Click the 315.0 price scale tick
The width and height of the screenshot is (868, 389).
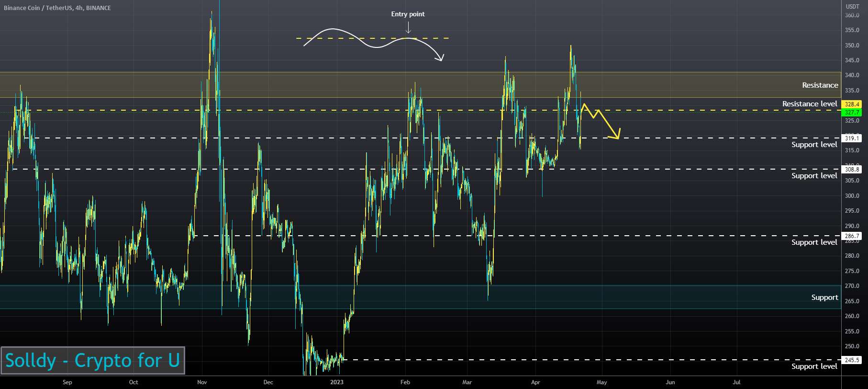852,150
